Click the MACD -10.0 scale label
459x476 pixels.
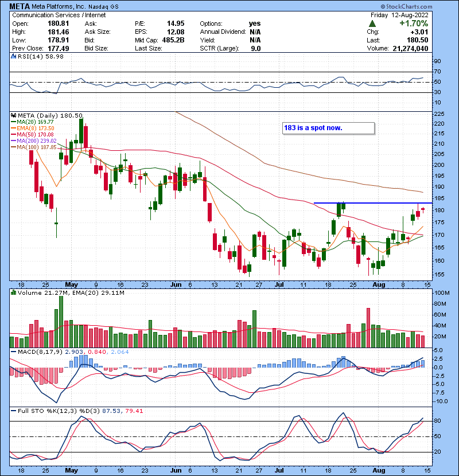(441, 401)
